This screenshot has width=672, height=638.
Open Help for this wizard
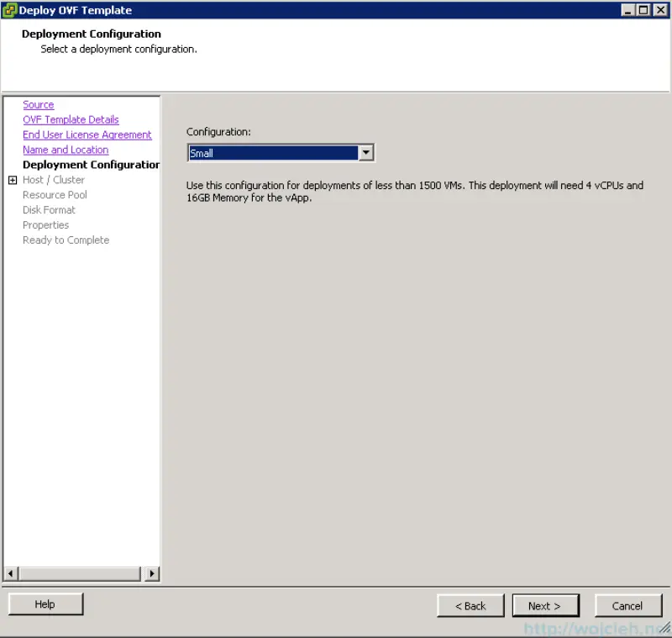coord(45,604)
